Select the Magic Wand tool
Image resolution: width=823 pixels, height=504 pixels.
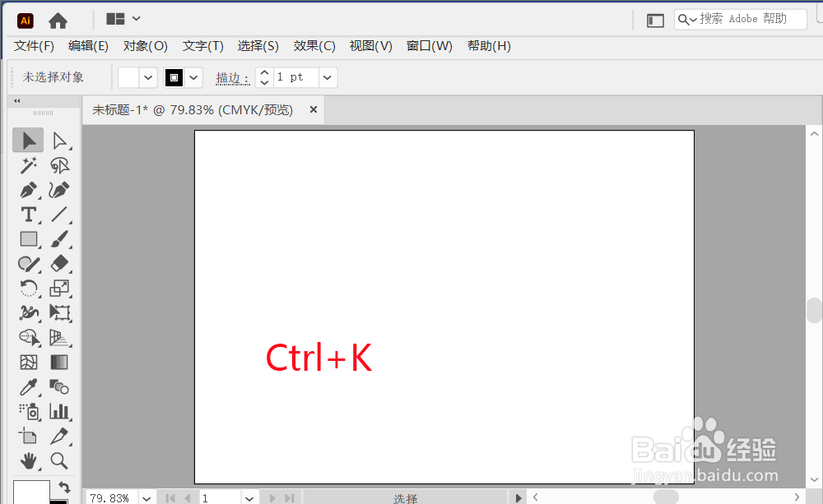(x=28, y=166)
